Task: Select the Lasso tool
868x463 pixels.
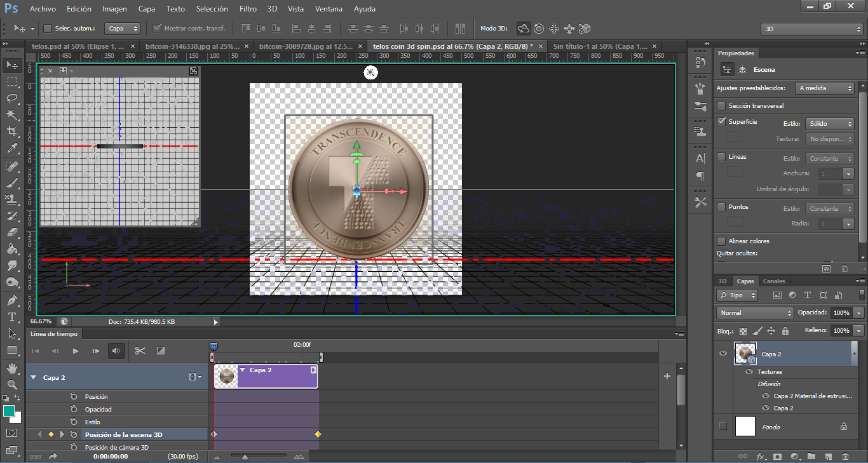Action: pyautogui.click(x=12, y=98)
